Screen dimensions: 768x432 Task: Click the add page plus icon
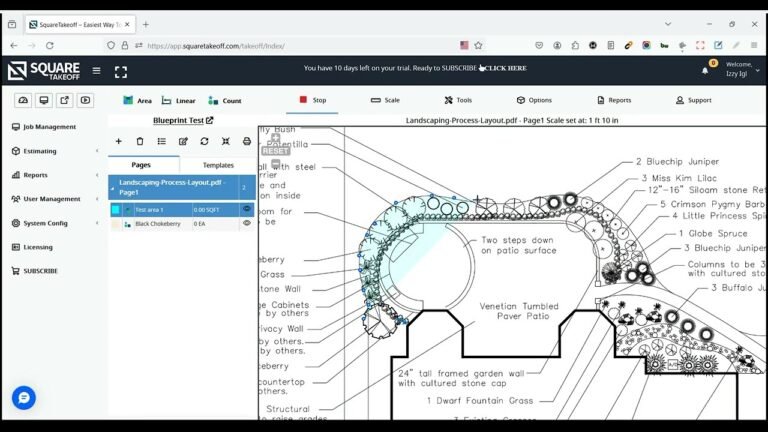pyautogui.click(x=119, y=141)
